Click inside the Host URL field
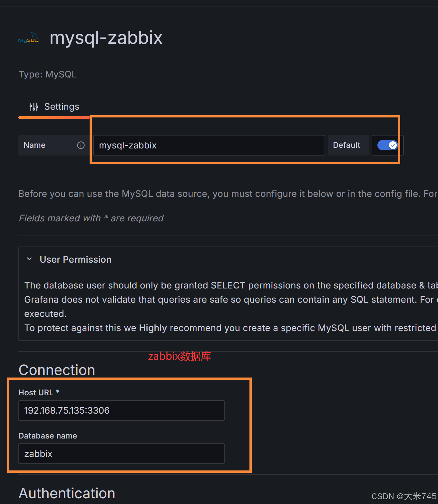The image size is (438, 504). click(x=121, y=410)
